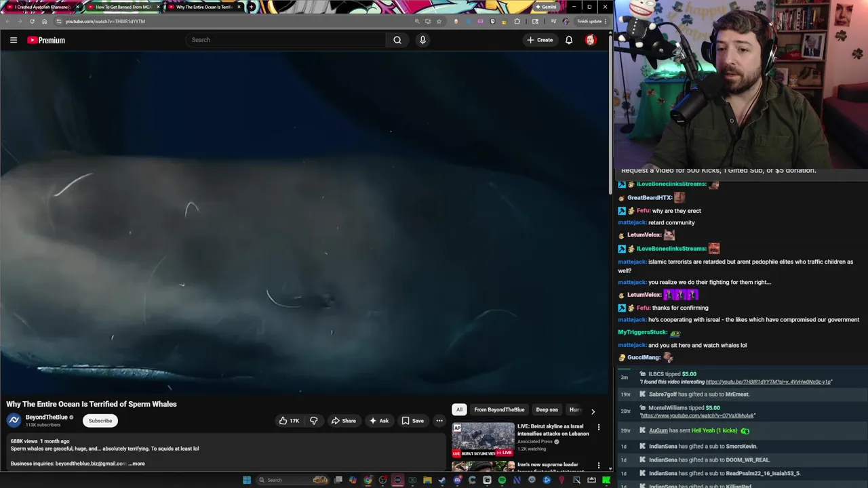Save the video to a playlist
Image resolution: width=868 pixels, height=488 pixels.
(412, 421)
